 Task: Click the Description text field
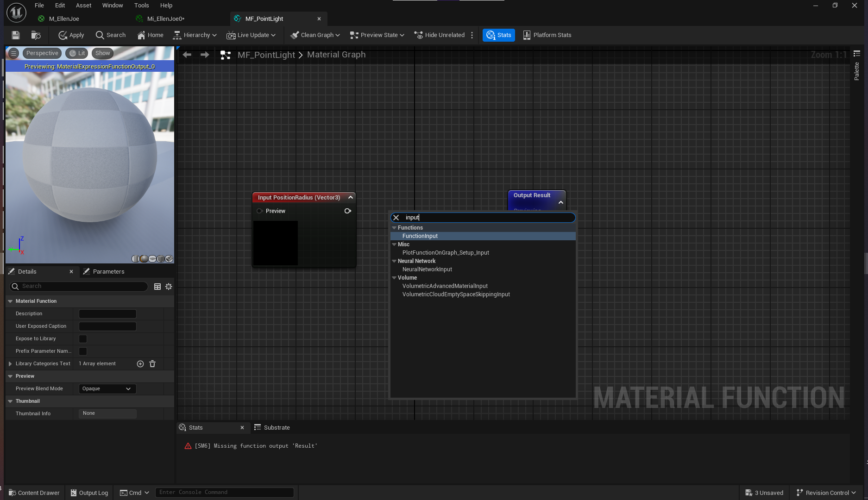(x=107, y=314)
